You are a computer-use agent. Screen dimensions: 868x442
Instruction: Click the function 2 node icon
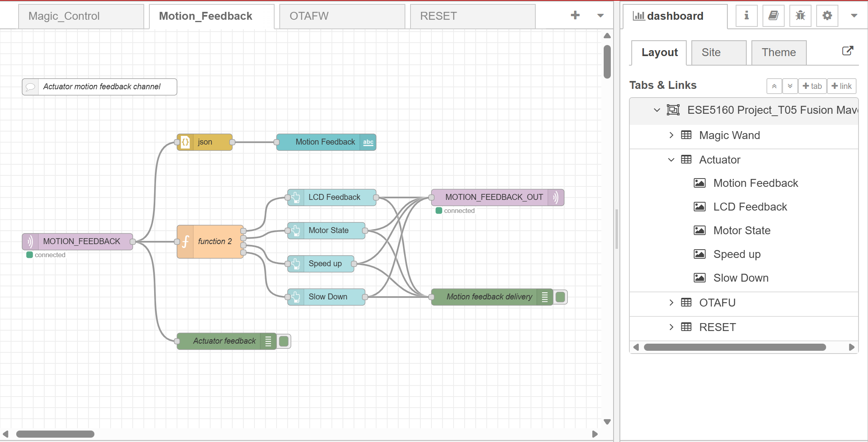pyautogui.click(x=186, y=242)
